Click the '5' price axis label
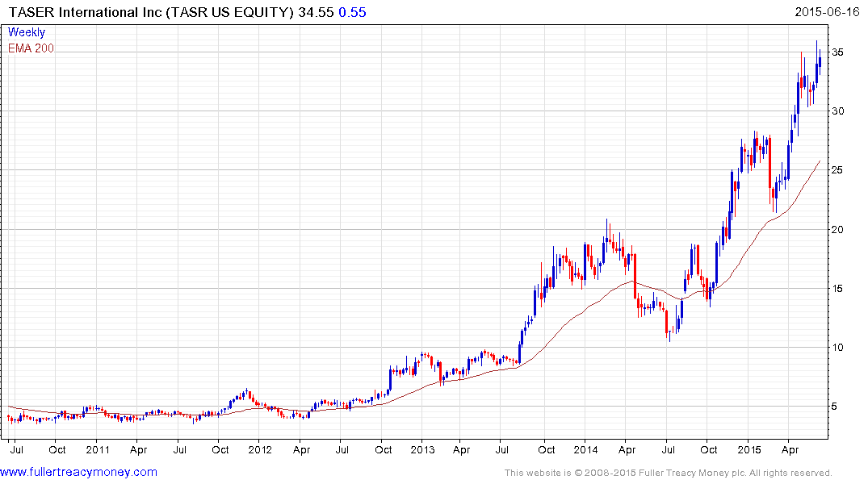 (x=834, y=407)
